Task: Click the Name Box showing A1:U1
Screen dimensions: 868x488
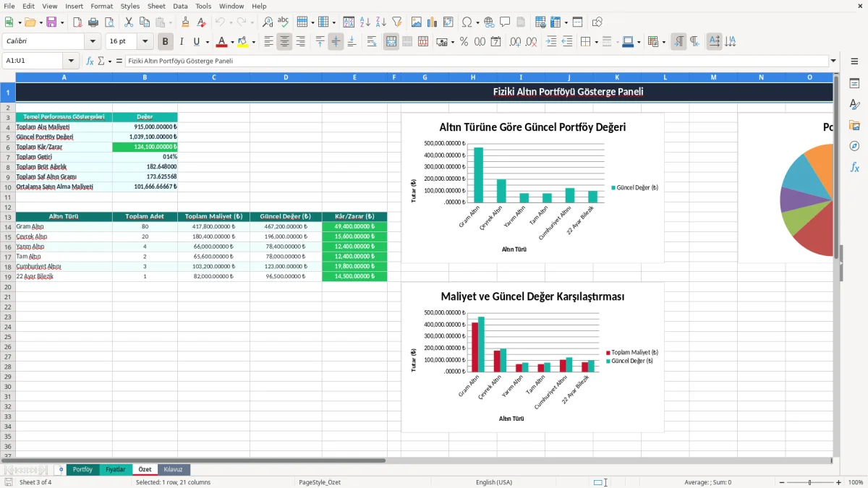Action: (33, 61)
